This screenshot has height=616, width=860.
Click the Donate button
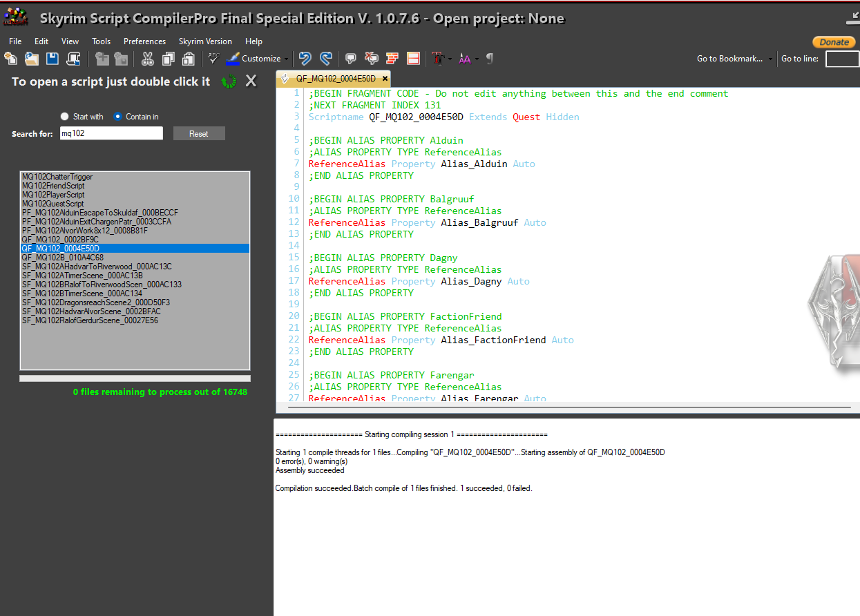(x=834, y=42)
